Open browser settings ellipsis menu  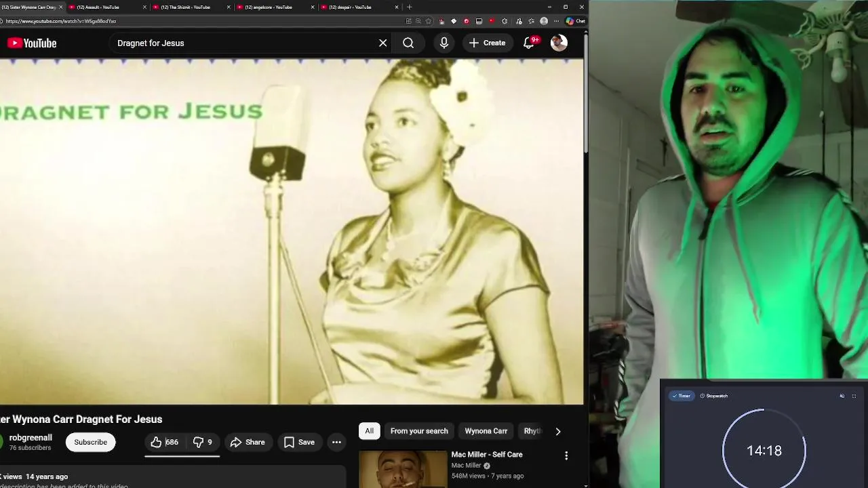[557, 21]
